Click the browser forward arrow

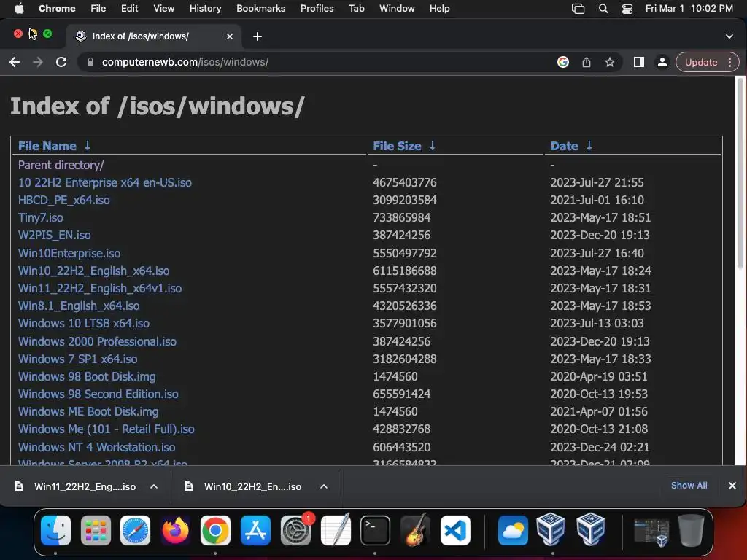point(38,62)
